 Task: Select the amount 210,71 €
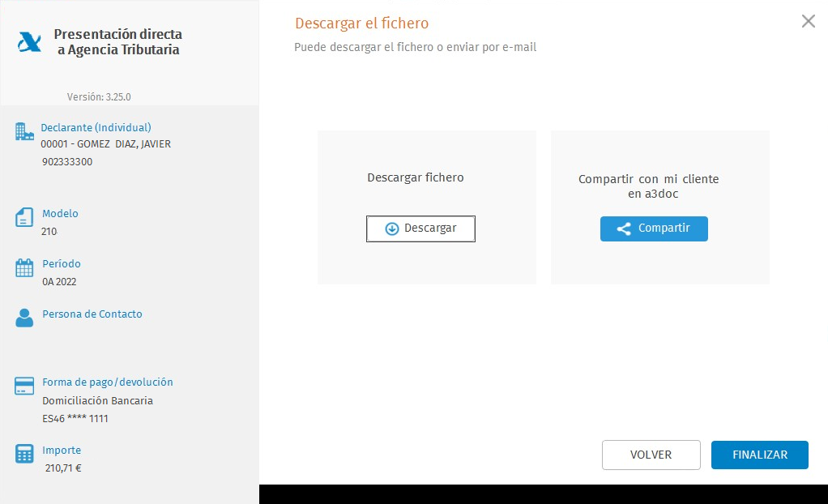63,468
